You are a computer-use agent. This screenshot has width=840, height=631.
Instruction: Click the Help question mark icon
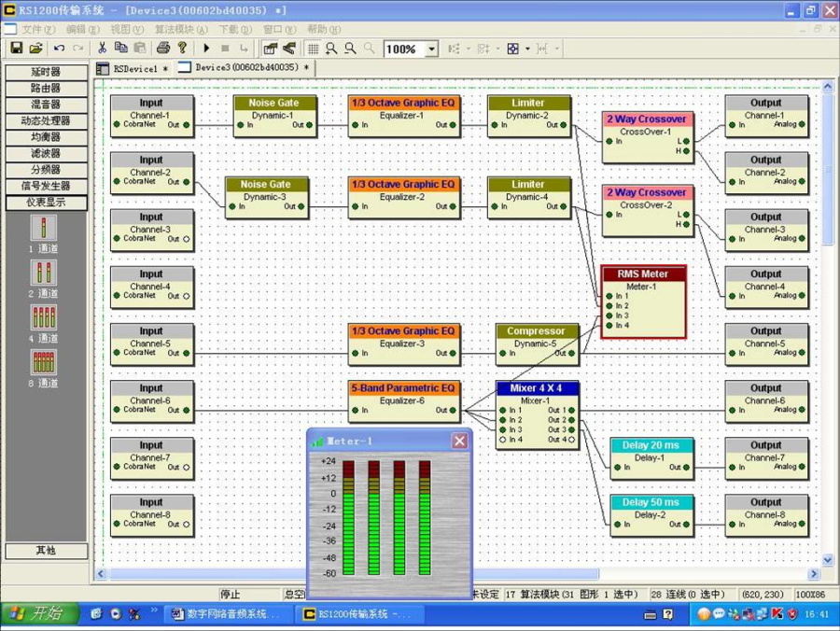click(182, 49)
